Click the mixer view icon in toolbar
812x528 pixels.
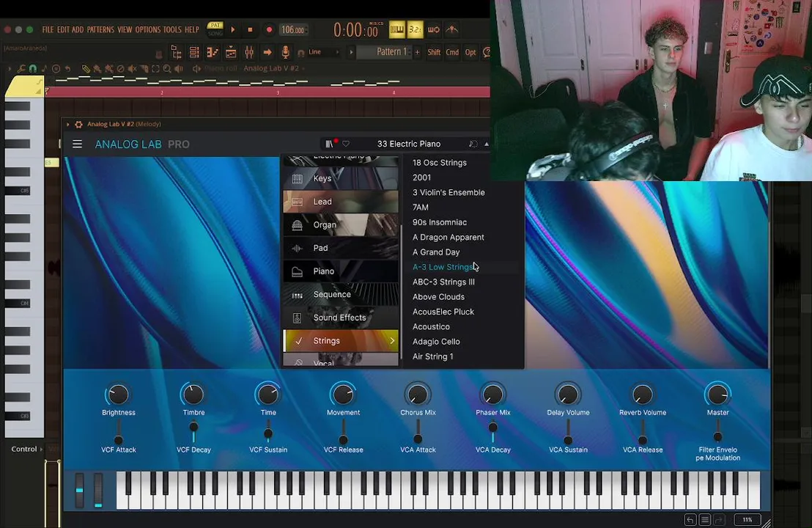(249, 52)
